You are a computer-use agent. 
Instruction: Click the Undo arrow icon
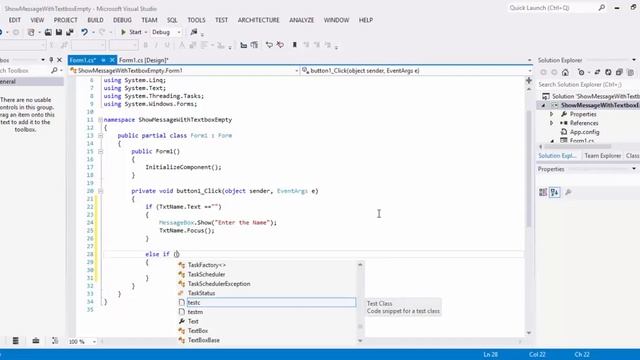pyautogui.click(x=84, y=32)
